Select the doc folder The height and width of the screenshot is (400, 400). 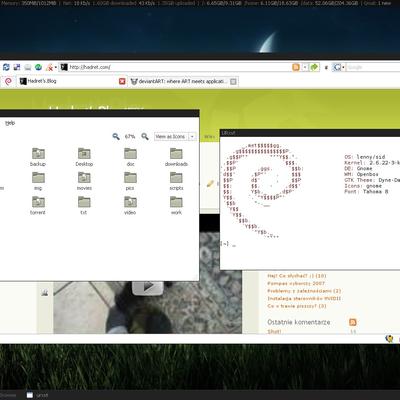pyautogui.click(x=130, y=157)
